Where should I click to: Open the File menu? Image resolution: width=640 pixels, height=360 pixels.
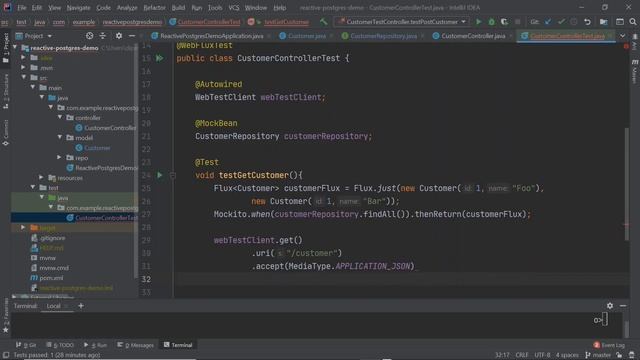tap(21, 8)
